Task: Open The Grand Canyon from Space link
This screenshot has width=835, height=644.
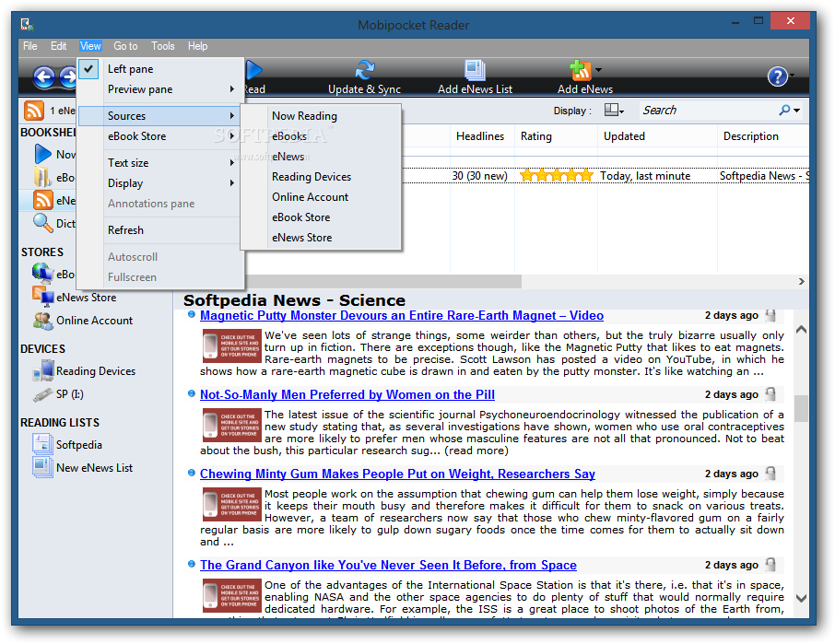Action: (388, 566)
